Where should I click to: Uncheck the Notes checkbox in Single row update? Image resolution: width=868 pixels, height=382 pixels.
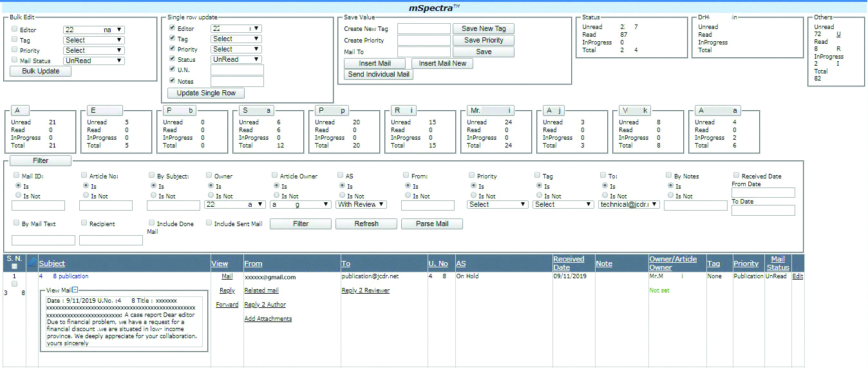pyautogui.click(x=172, y=81)
